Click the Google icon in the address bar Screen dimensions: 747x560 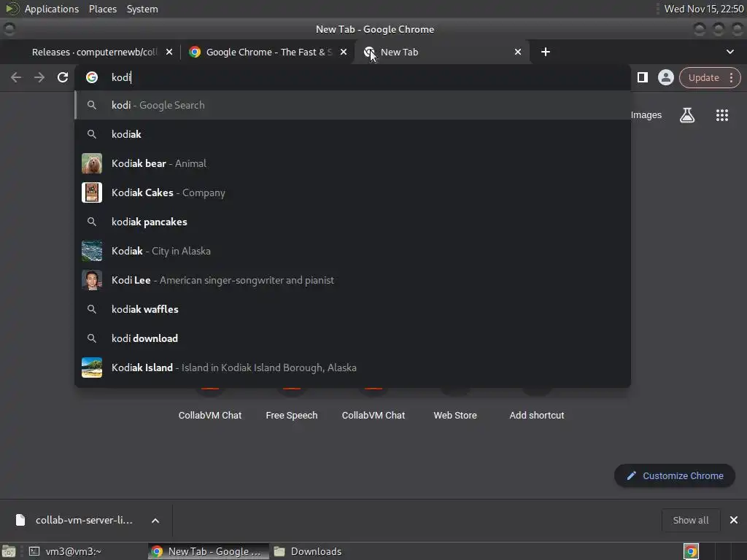pos(92,77)
